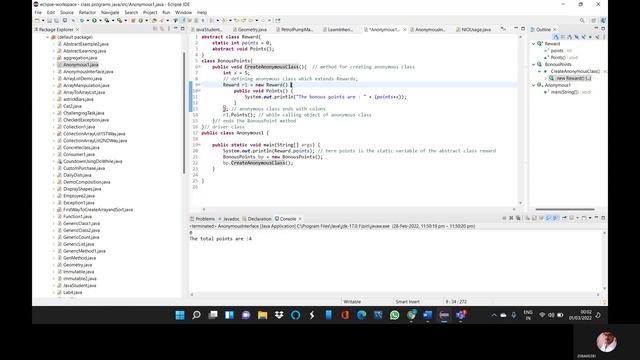
Task: Terminate the console process icon
Action: [504, 218]
